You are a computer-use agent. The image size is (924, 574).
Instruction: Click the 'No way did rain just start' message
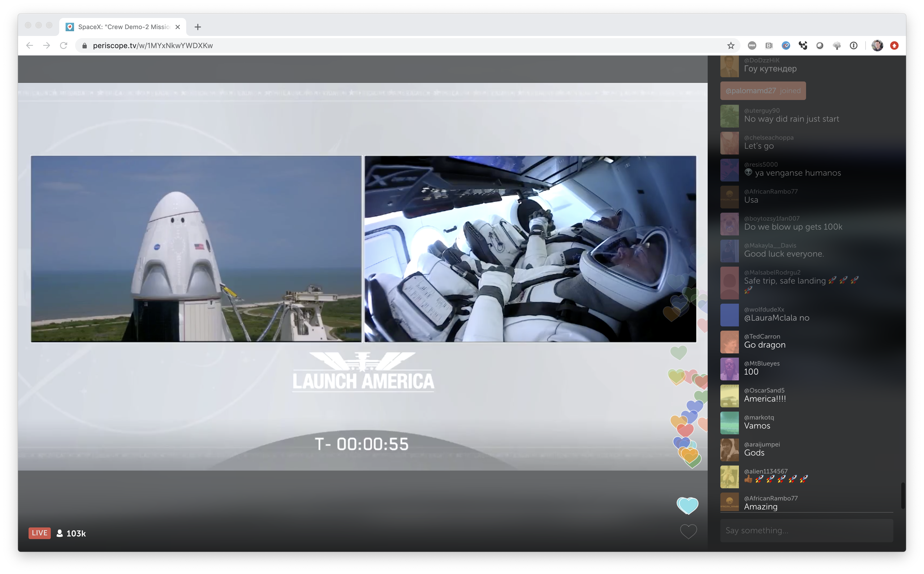coord(791,119)
